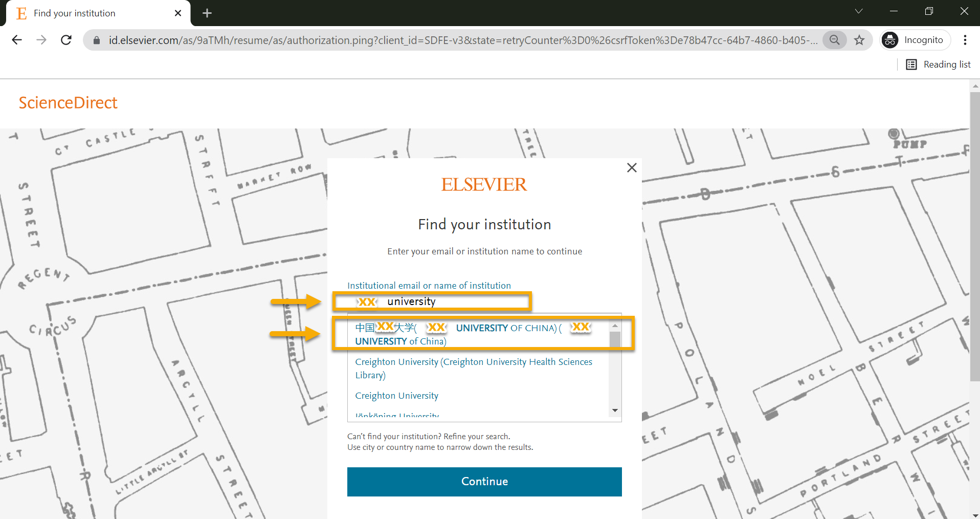Focus the institutional email or name field
Image resolution: width=980 pixels, height=519 pixels.
point(432,301)
